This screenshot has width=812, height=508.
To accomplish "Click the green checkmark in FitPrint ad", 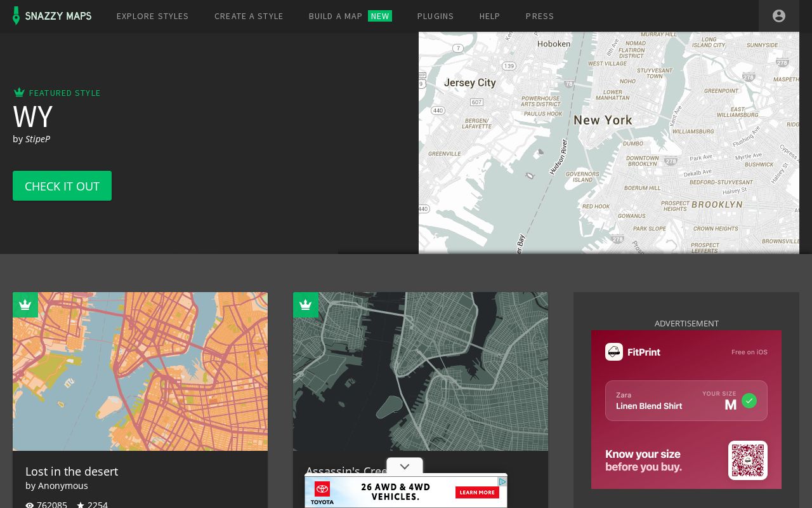I will tap(749, 401).
